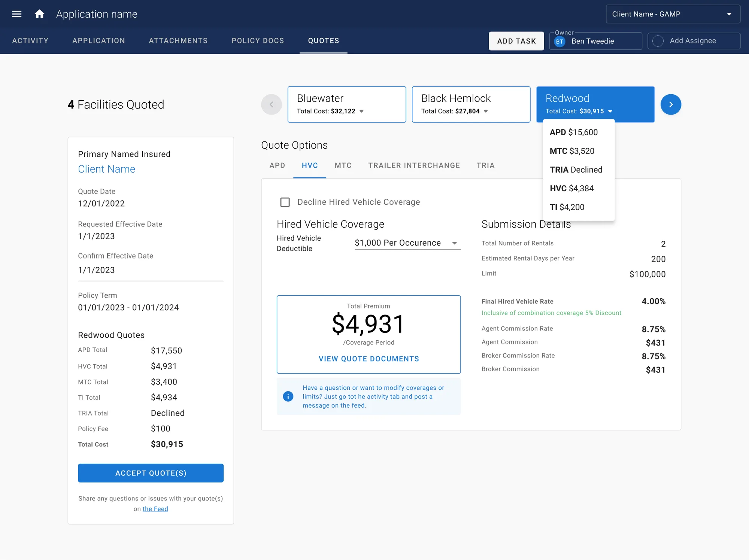Click Final Hired Vehicle Rate 4.00% value
Image resolution: width=749 pixels, height=560 pixels.
point(654,301)
